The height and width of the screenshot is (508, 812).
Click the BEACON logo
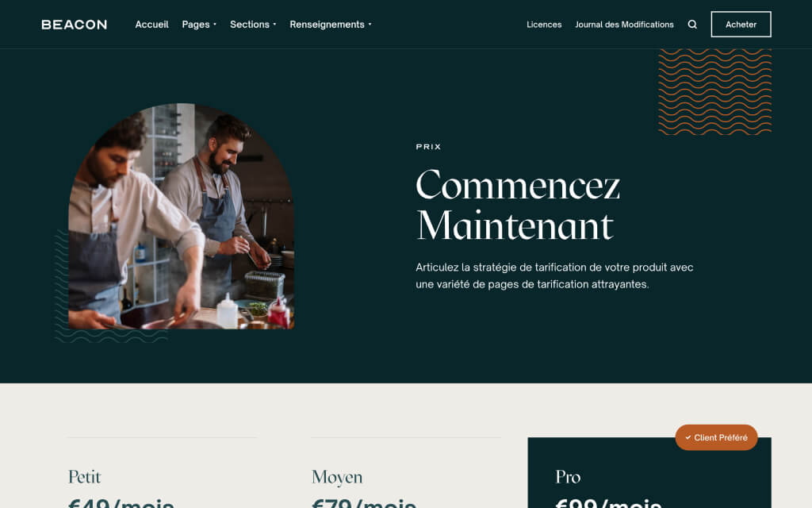(74, 25)
